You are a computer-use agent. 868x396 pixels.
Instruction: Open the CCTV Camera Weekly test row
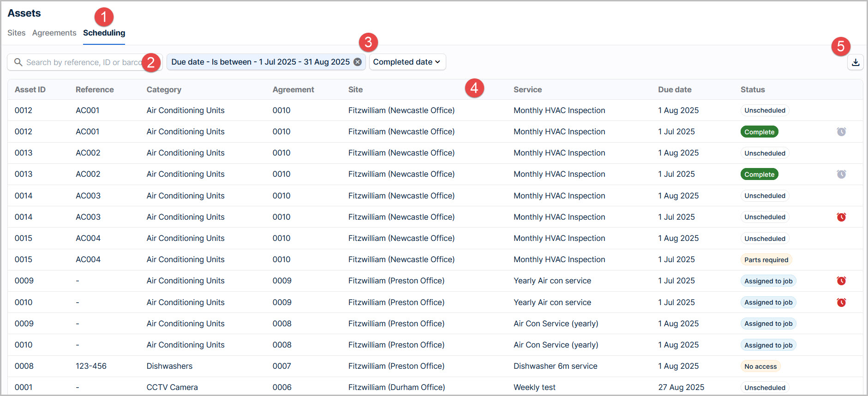pyautogui.click(x=435, y=387)
